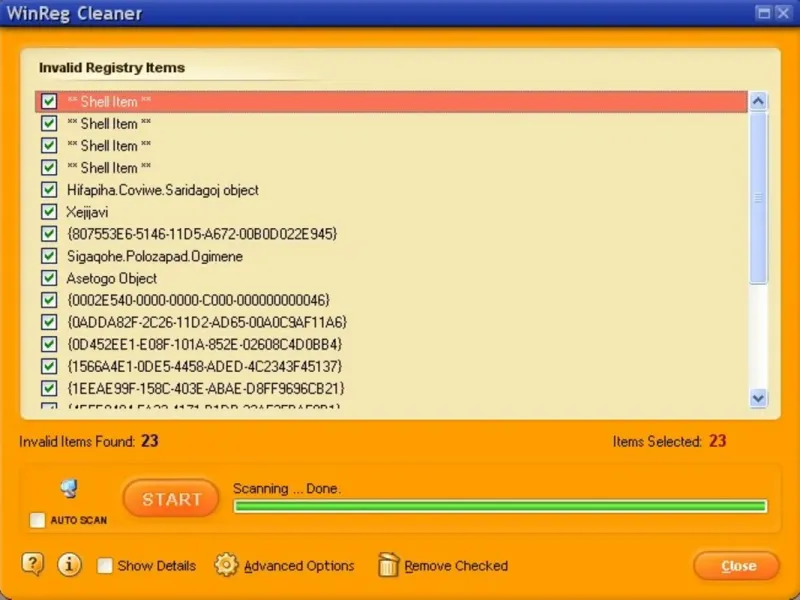Uncheck the Asetogo Object checkbox

coord(49,278)
